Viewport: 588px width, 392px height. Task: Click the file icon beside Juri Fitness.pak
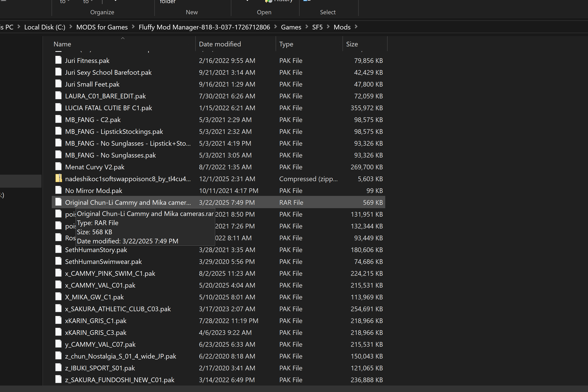(58, 60)
